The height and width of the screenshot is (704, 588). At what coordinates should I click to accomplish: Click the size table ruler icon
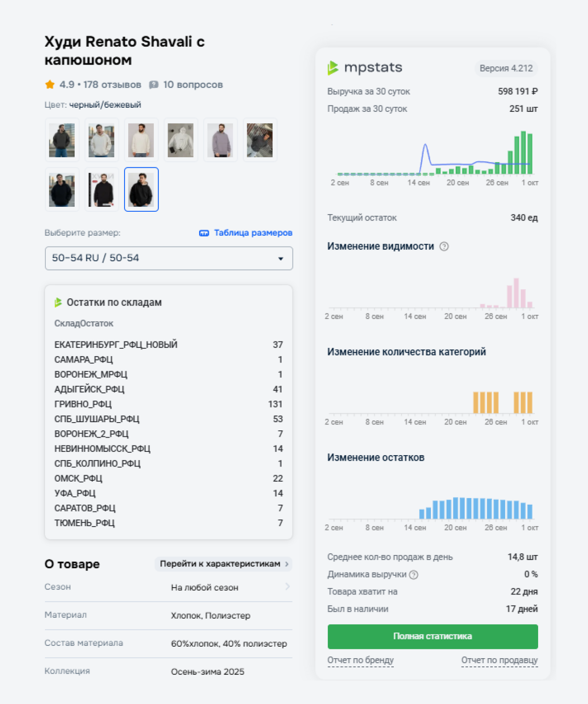tap(204, 233)
